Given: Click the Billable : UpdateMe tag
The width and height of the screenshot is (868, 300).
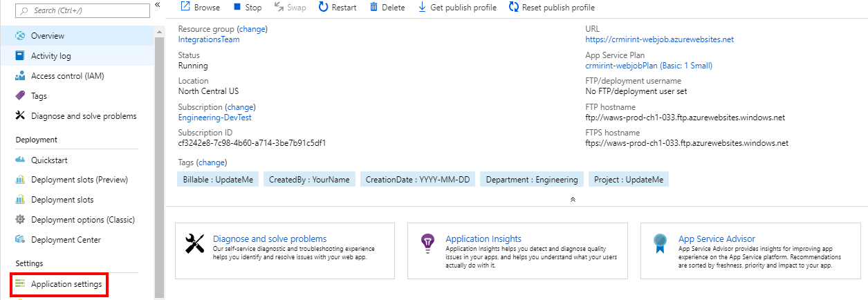Looking at the screenshot, I should [218, 180].
